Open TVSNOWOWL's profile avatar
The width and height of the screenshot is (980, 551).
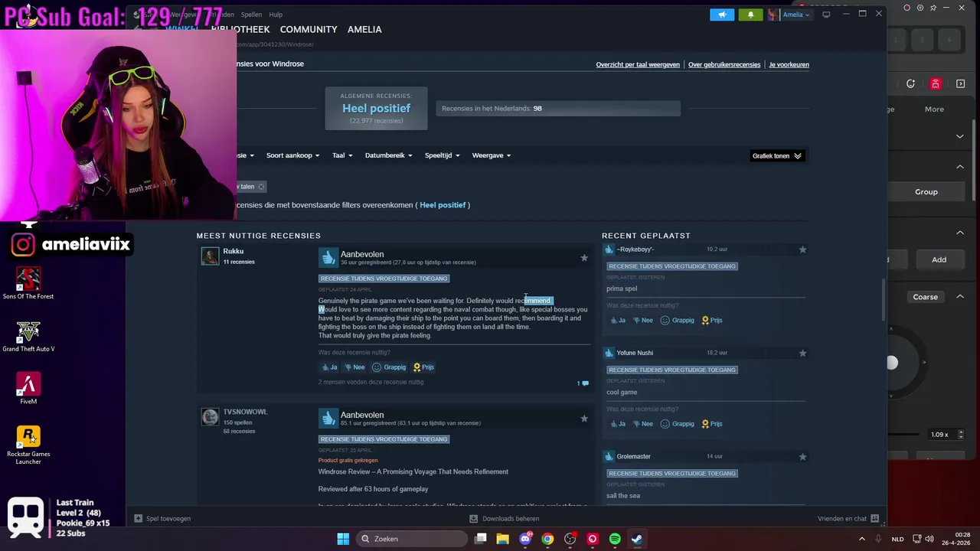[x=210, y=416]
